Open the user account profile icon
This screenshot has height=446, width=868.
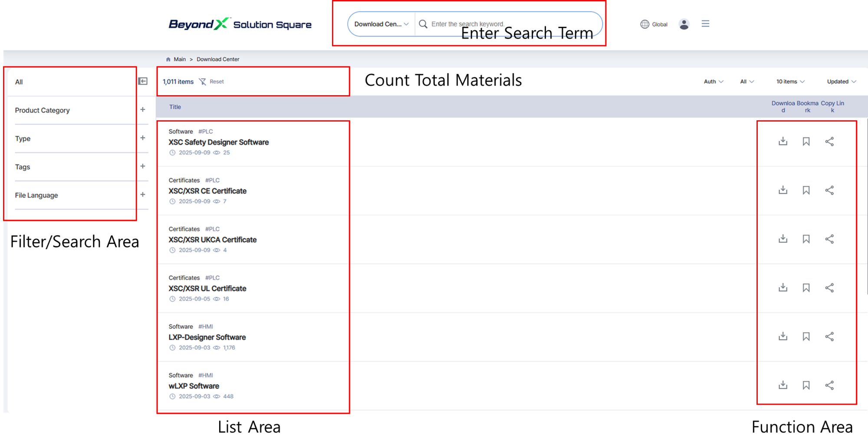tap(684, 24)
